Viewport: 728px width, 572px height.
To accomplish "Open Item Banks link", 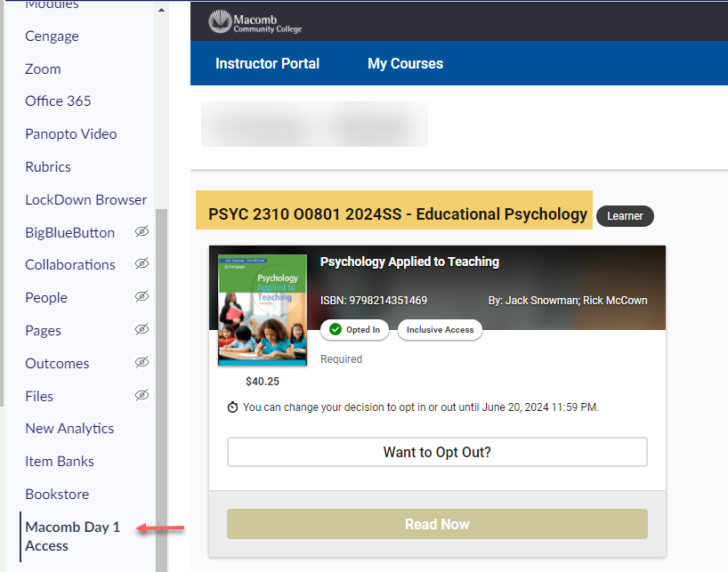I will click(x=60, y=462).
